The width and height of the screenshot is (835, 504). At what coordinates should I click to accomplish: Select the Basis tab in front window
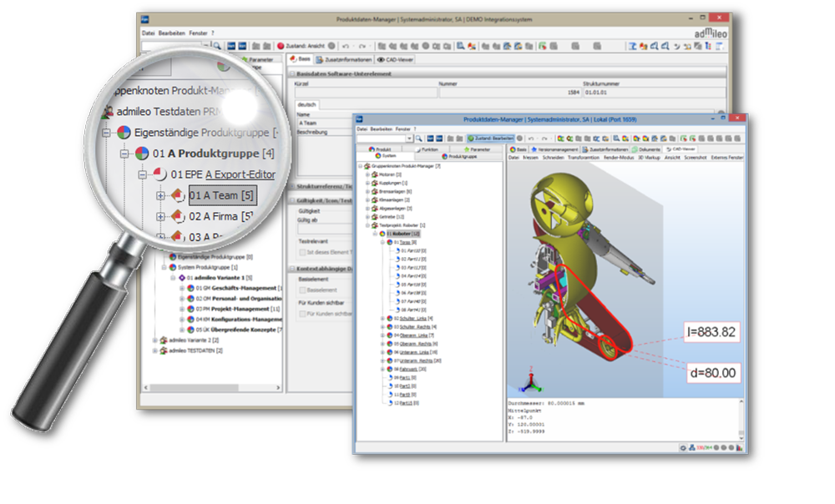[519, 149]
